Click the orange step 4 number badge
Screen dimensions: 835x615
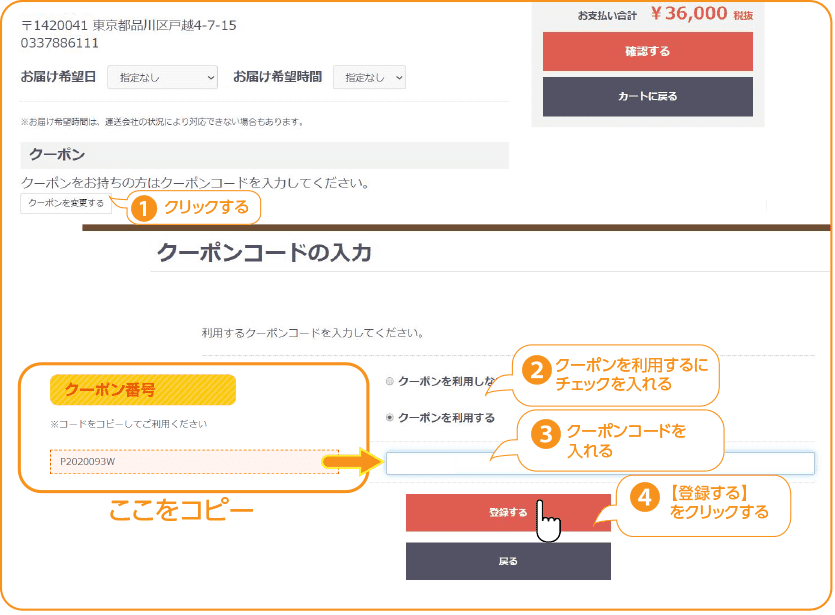(647, 497)
